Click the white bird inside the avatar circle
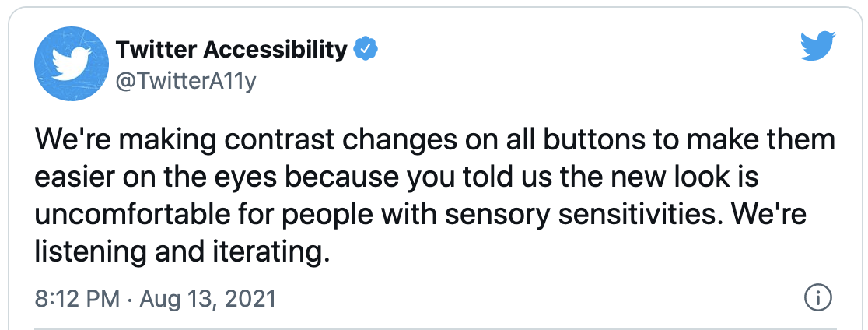Screen dimensions: 868x330 click(72, 64)
